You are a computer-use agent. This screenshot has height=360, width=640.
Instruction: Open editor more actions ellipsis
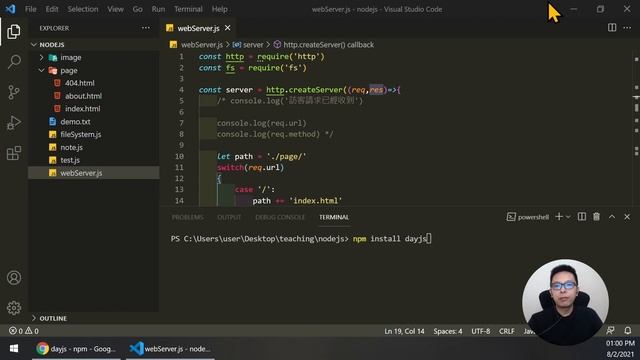coord(627,27)
